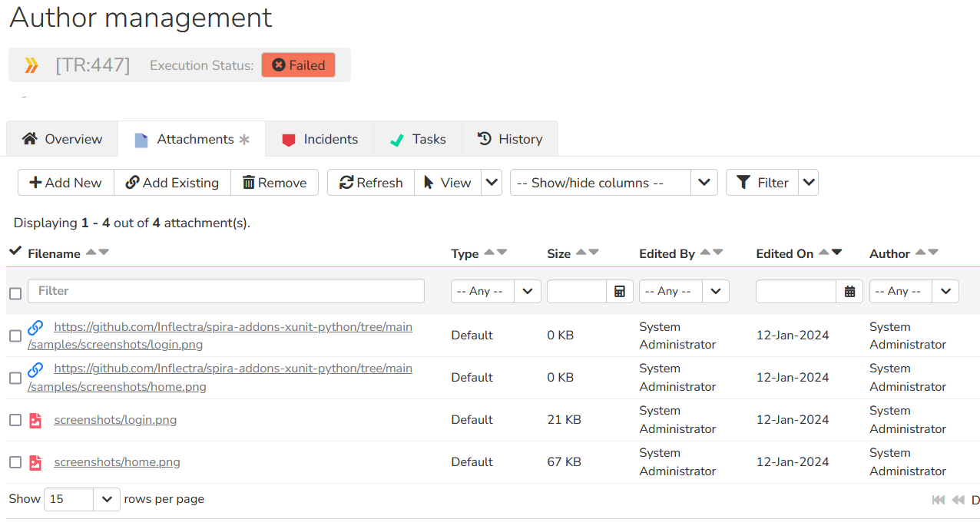Tick the checkbox for screenshots/login.png
Image resolution: width=980 pixels, height=529 pixels.
tap(15, 420)
